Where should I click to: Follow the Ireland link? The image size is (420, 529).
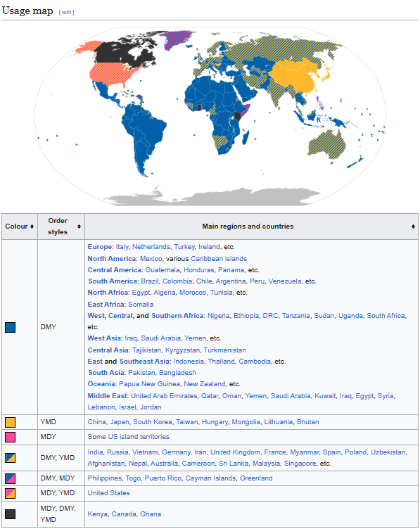click(209, 247)
